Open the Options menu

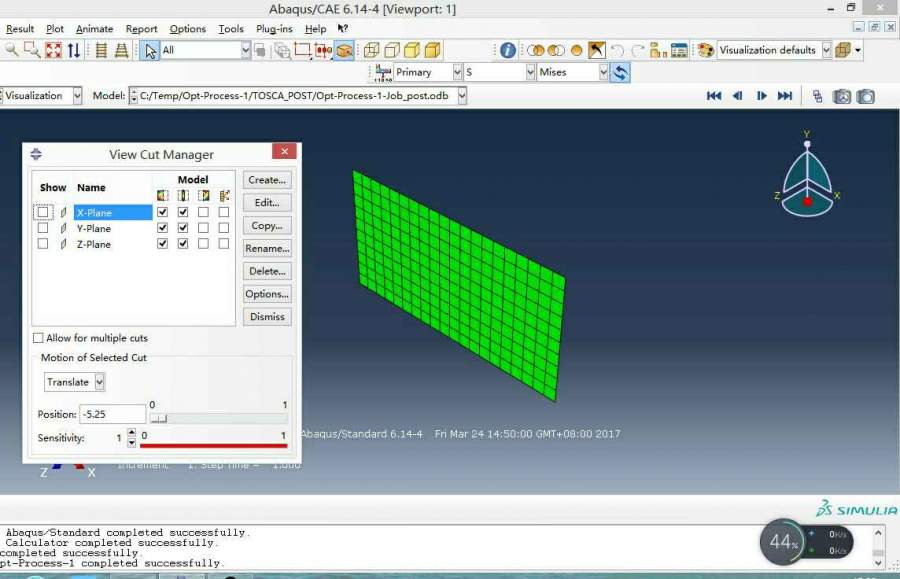pos(187,29)
